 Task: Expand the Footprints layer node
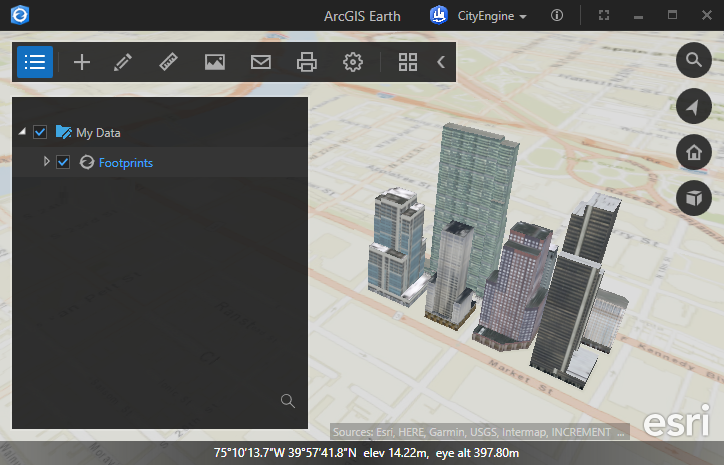coord(46,162)
